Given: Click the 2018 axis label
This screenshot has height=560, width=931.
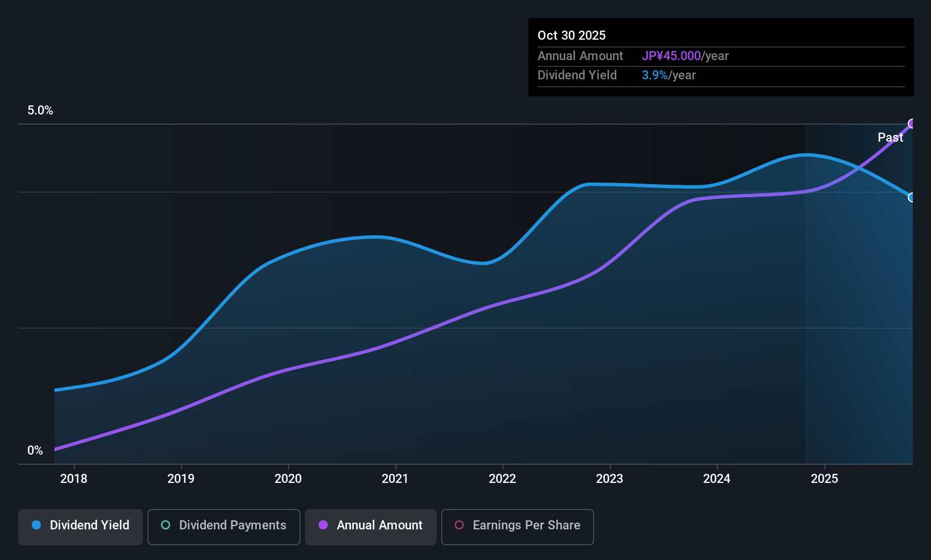Looking at the screenshot, I should pyautogui.click(x=73, y=479).
